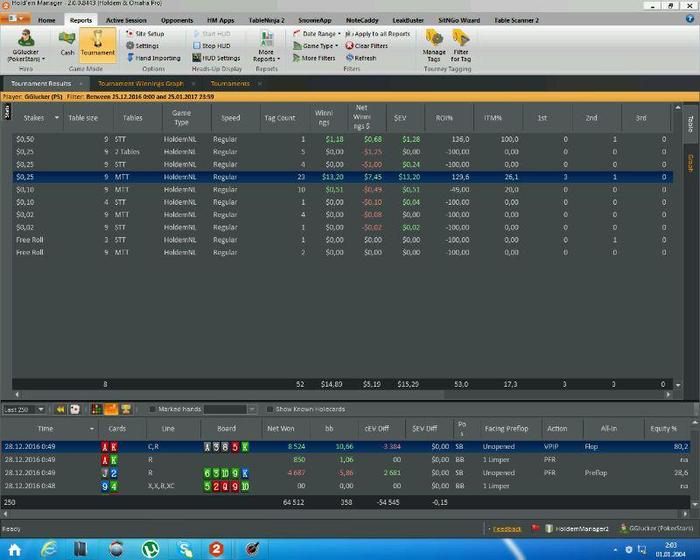The width and height of the screenshot is (700, 560).
Task: Open the HM Apps ribbon tab
Action: [x=221, y=20]
